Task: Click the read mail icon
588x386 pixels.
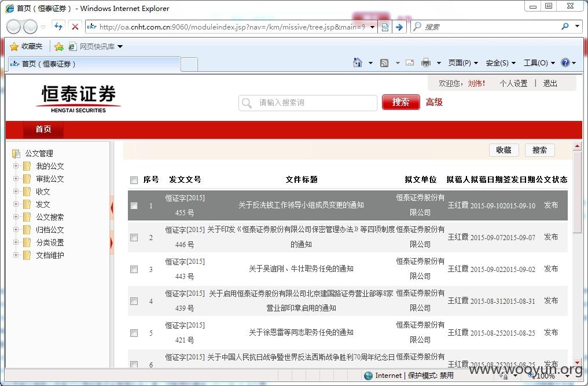Action: coord(410,63)
